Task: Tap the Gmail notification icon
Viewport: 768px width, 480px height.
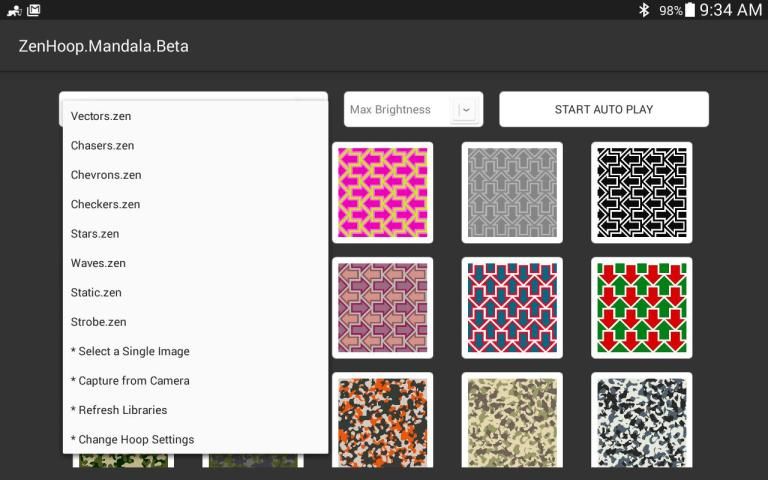Action: (x=33, y=10)
